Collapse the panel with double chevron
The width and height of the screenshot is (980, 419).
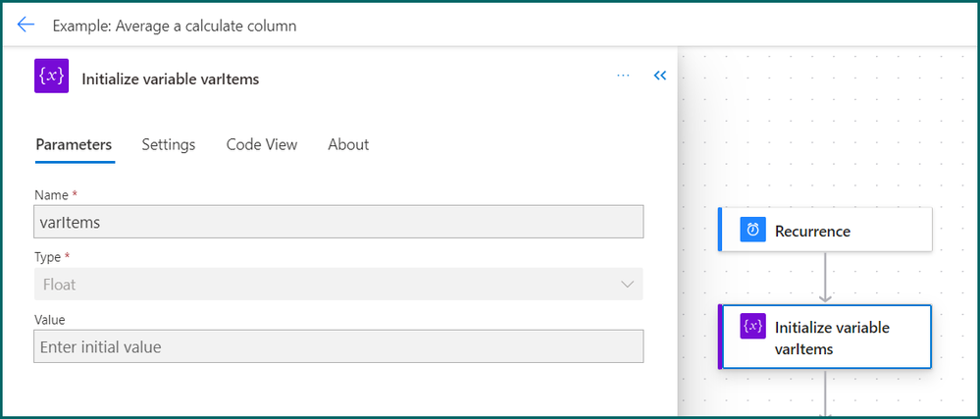point(660,76)
